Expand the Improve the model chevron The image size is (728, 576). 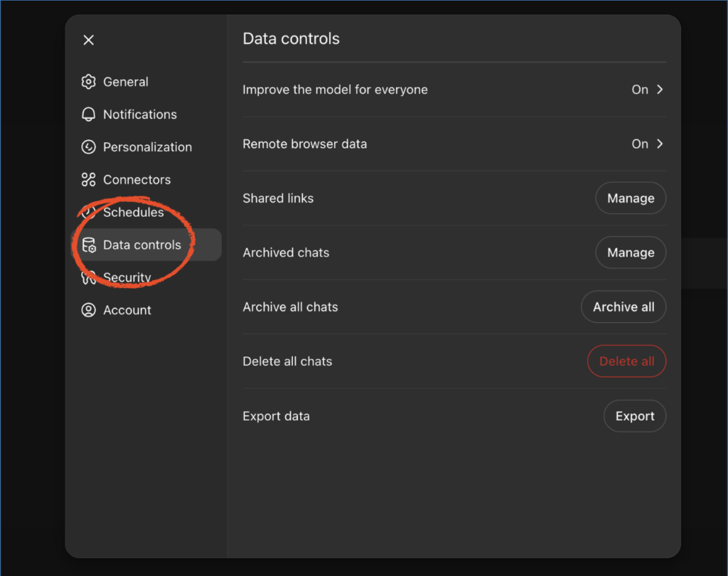coord(660,90)
